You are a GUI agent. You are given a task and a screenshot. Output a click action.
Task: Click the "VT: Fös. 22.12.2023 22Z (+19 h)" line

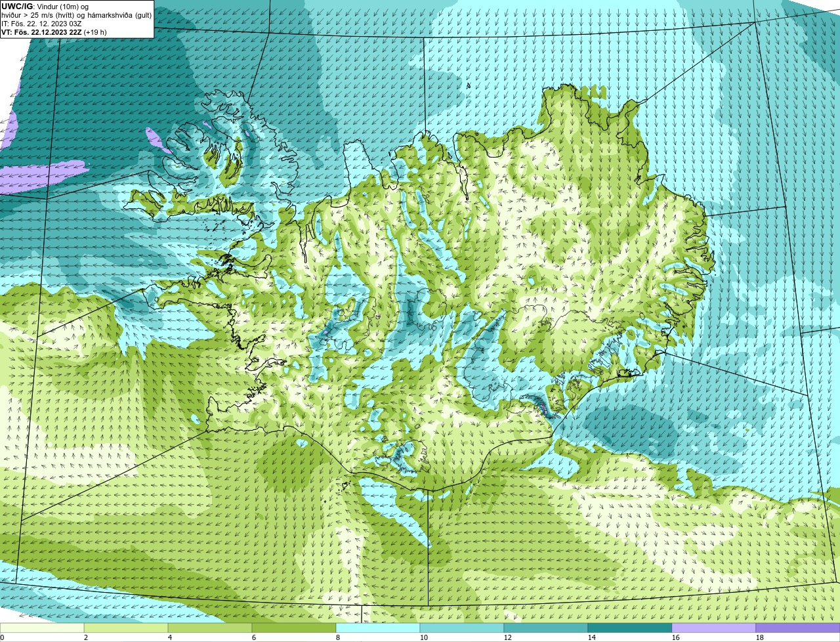click(x=54, y=32)
